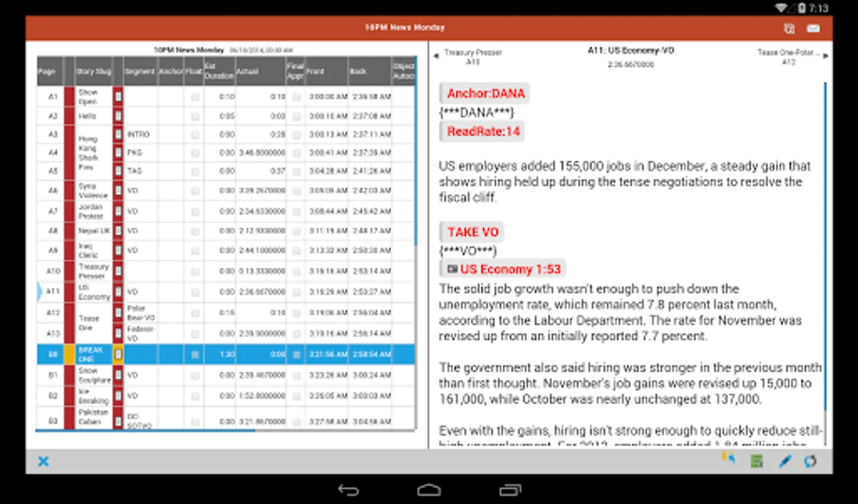Open script document icon in row A8
The height and width of the screenshot is (504, 858).
pyautogui.click(x=118, y=231)
